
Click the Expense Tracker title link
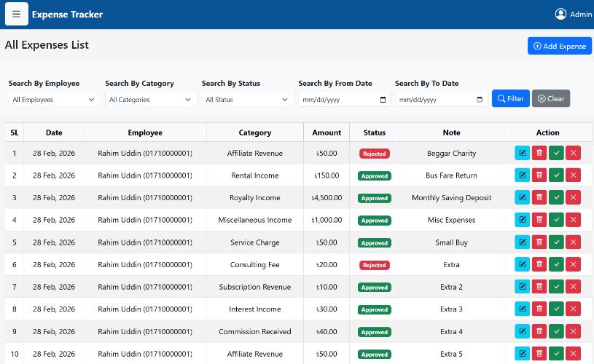67,15
